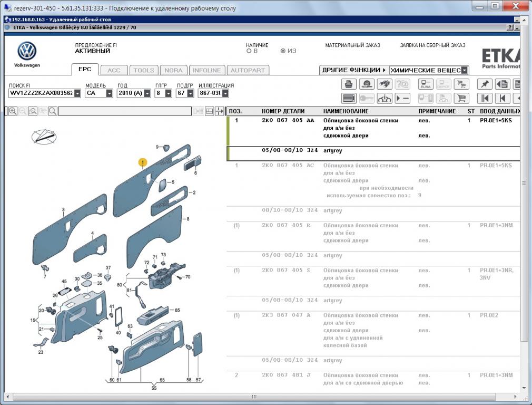Jump to first record with bar-arrow icon
Image resolution: width=532 pixels, height=405 pixels.
485,98
